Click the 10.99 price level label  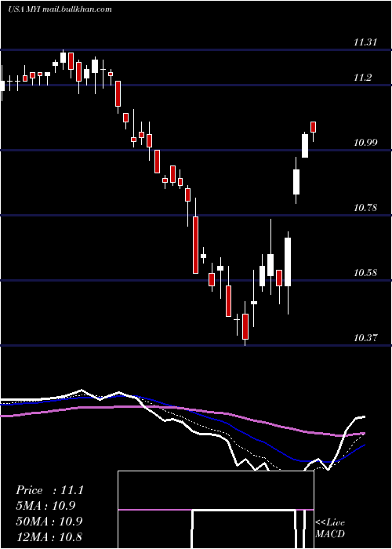(x=365, y=143)
